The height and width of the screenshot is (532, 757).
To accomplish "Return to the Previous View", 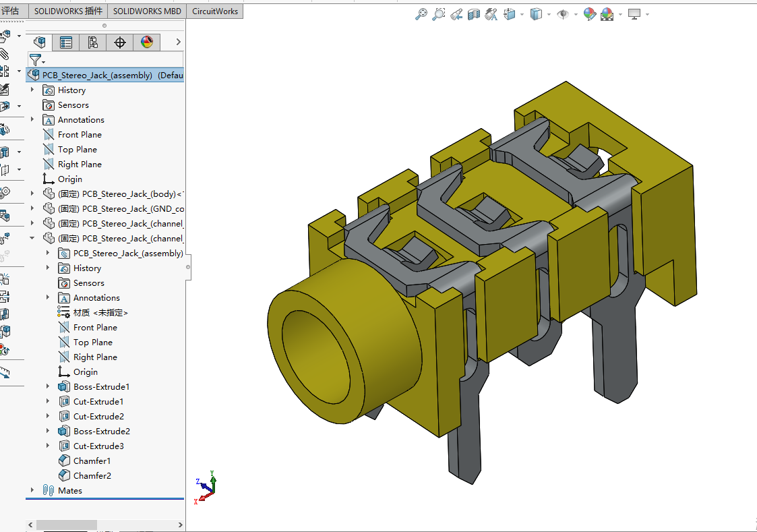I will [456, 14].
